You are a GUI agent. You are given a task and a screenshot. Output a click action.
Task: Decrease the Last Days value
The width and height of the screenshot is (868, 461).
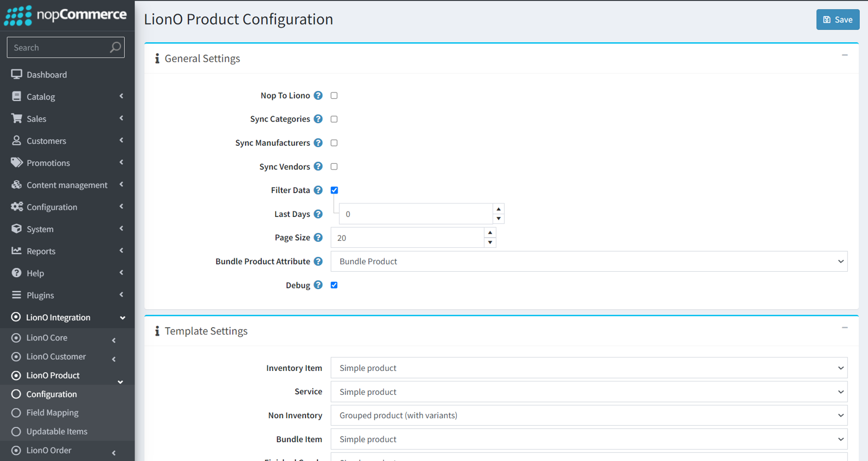499,219
